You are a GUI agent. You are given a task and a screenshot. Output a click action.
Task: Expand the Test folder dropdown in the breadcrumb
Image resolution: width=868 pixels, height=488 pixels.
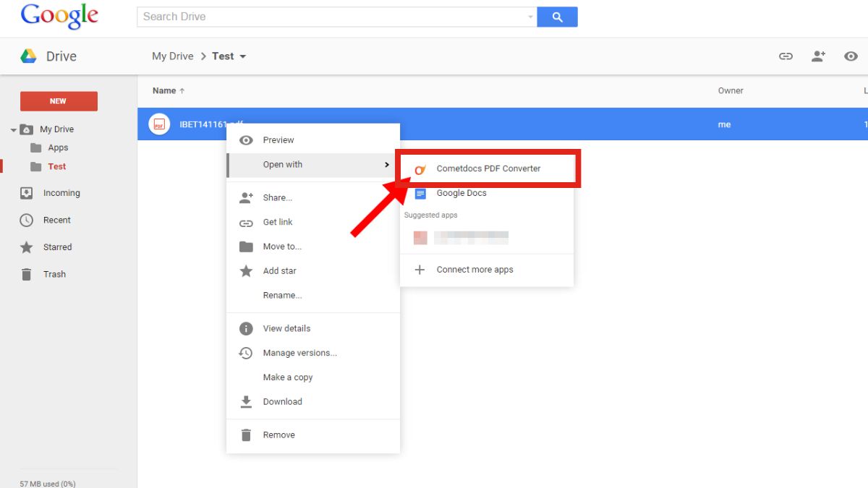(x=242, y=56)
